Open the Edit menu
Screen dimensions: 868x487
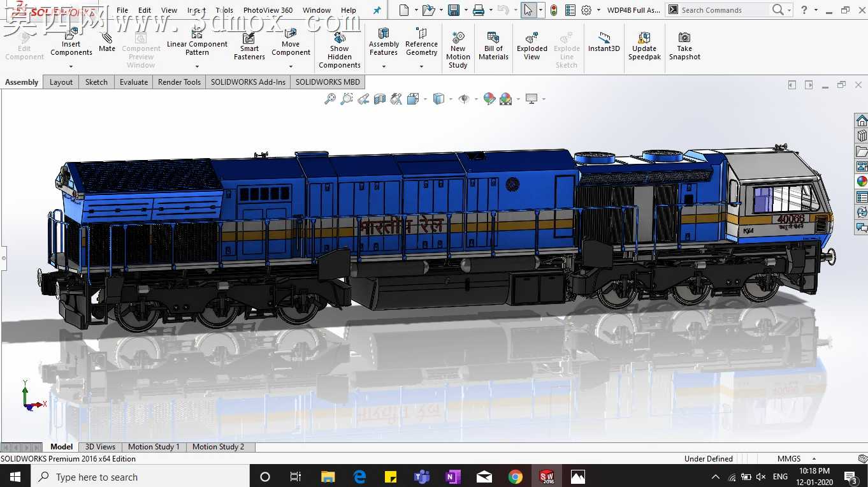click(145, 10)
